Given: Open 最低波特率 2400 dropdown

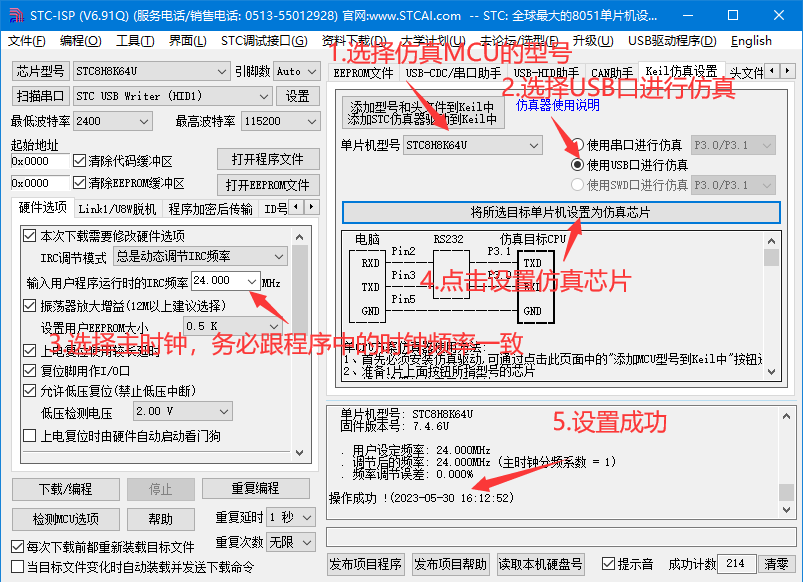Looking at the screenshot, I should point(113,121).
